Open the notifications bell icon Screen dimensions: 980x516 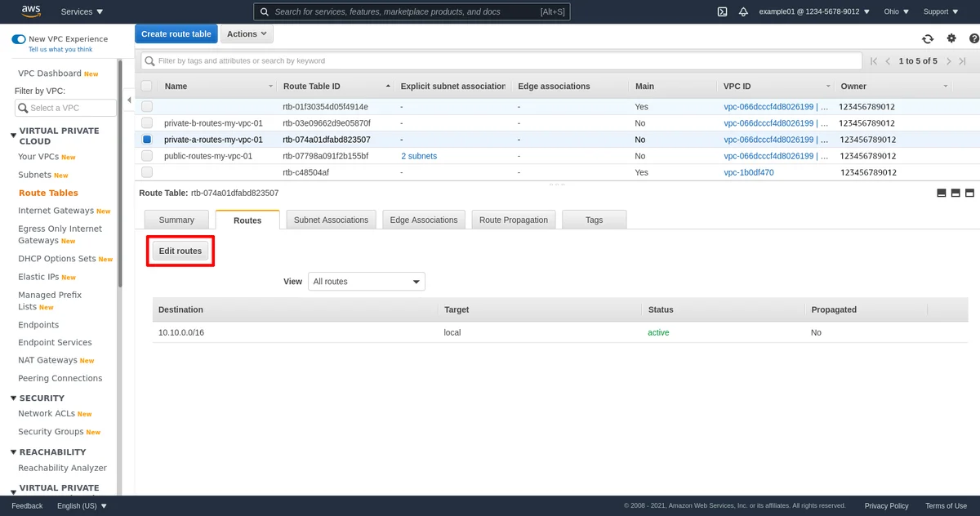[x=743, y=11]
